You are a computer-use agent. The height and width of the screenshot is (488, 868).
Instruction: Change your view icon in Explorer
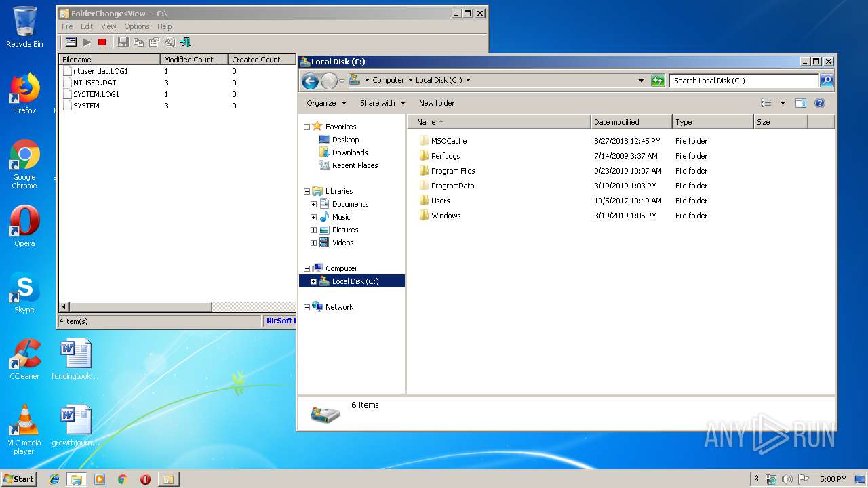[766, 103]
